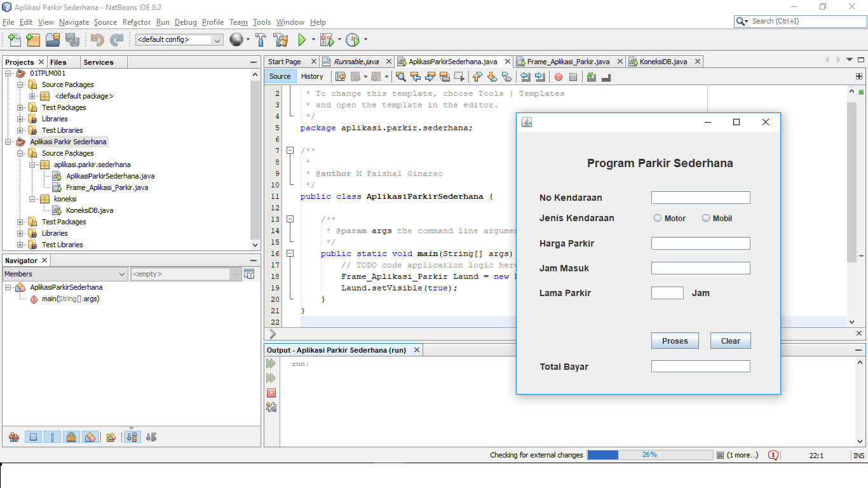Image resolution: width=868 pixels, height=488 pixels.
Task: Select the Mobil radio button
Action: (705, 218)
